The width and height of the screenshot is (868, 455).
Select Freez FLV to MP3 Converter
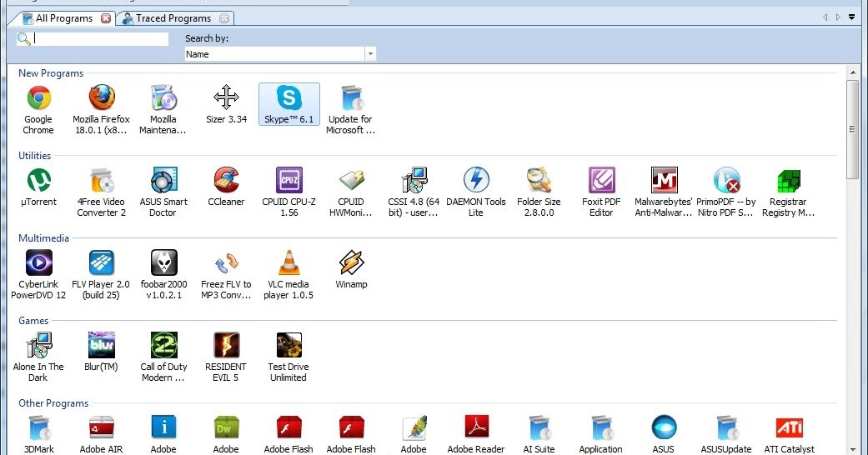pos(227,263)
